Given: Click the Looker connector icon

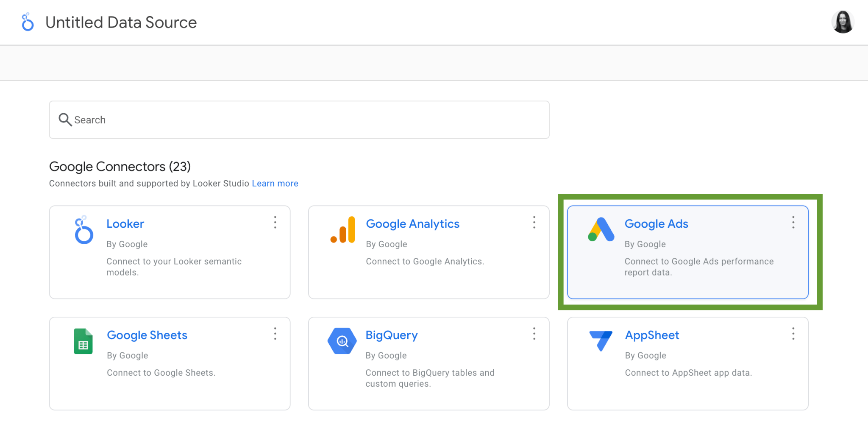Looking at the screenshot, I should pos(83,229).
